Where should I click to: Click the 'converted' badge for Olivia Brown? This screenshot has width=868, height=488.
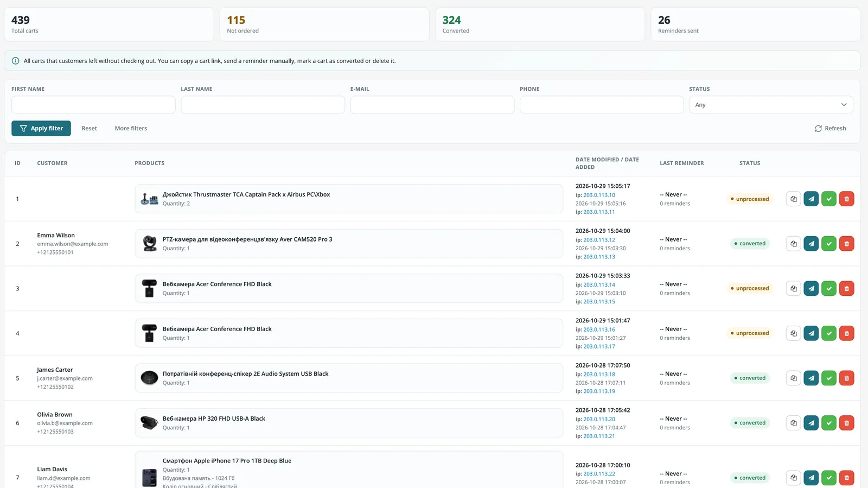750,423
